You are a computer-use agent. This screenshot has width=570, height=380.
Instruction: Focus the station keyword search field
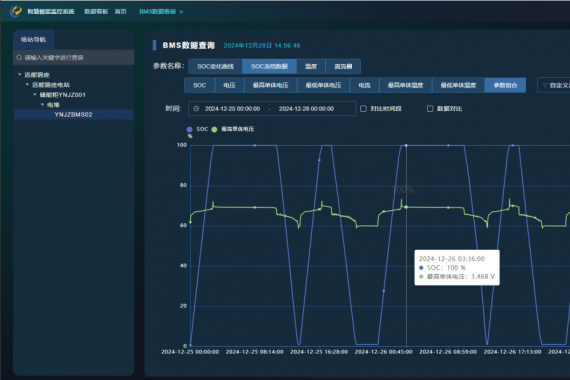click(x=74, y=57)
